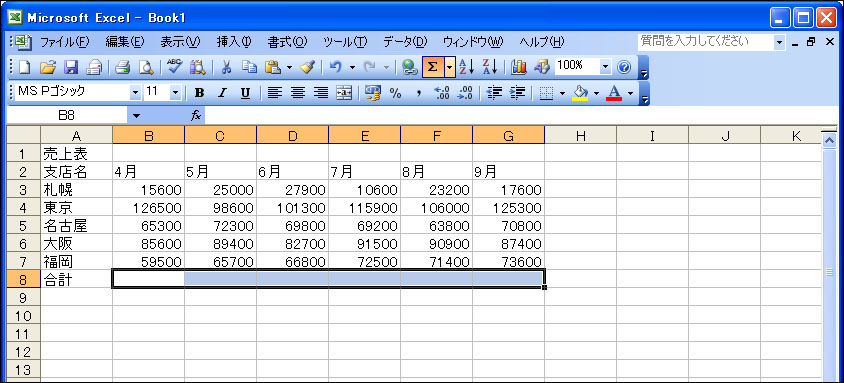Screen dimensions: 844x383
Task: Sort descending Z to A
Action: tap(490, 67)
